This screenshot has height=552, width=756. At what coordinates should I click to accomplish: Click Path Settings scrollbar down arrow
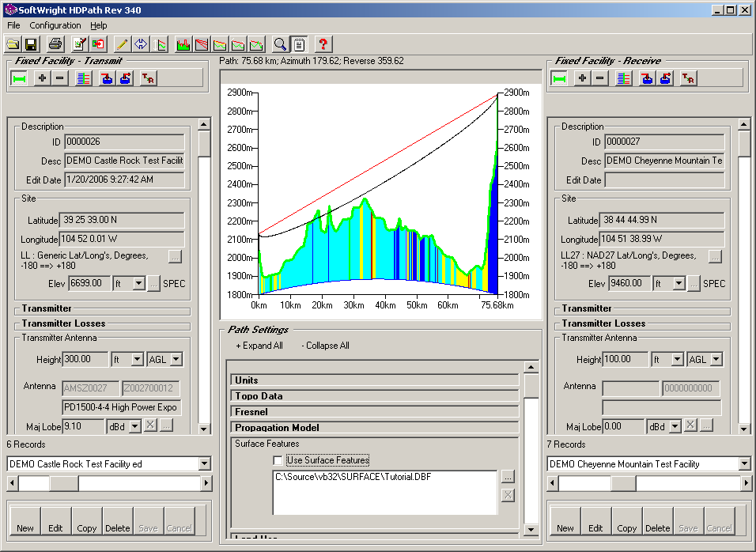(x=531, y=529)
